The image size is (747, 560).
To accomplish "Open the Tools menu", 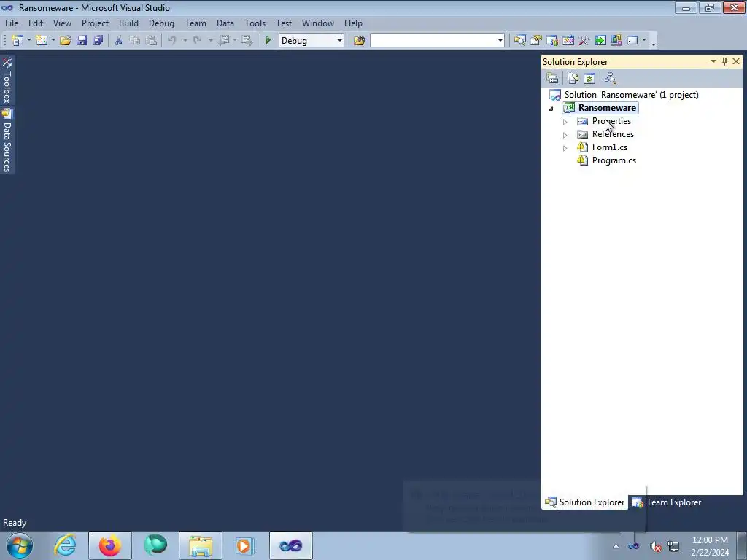I will [x=255, y=23].
